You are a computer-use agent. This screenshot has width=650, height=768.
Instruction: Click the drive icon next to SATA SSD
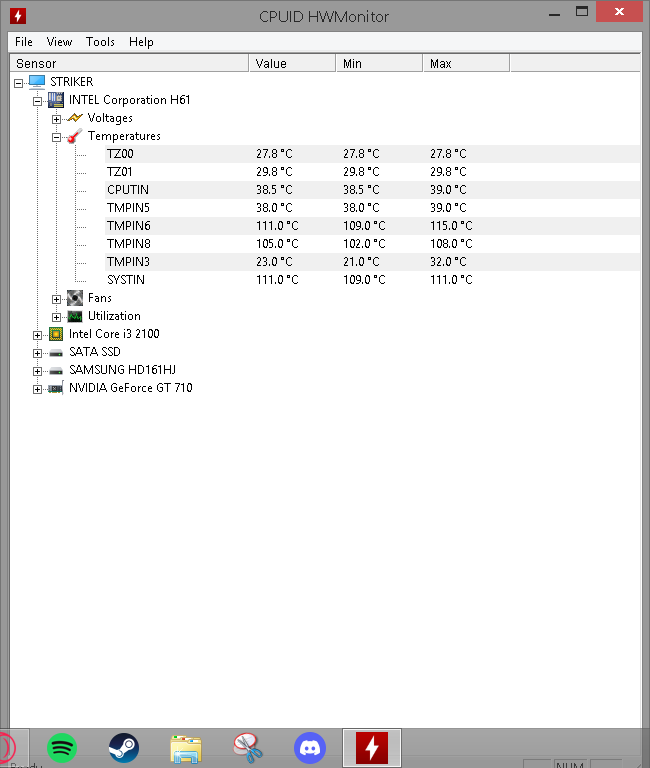click(56, 353)
